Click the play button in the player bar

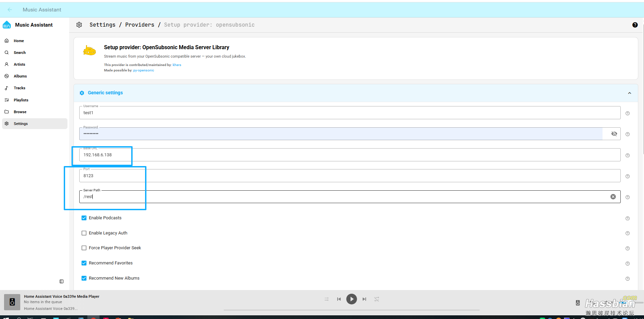pyautogui.click(x=351, y=299)
